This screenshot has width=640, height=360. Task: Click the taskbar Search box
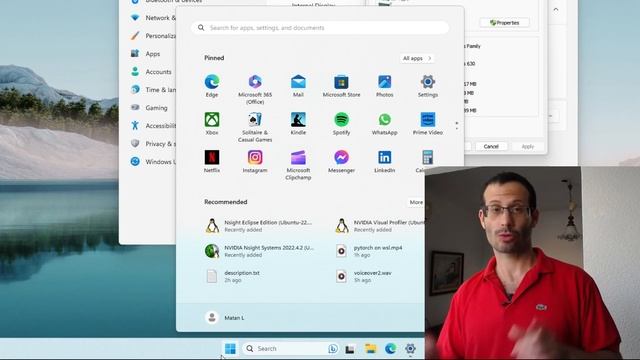291,349
